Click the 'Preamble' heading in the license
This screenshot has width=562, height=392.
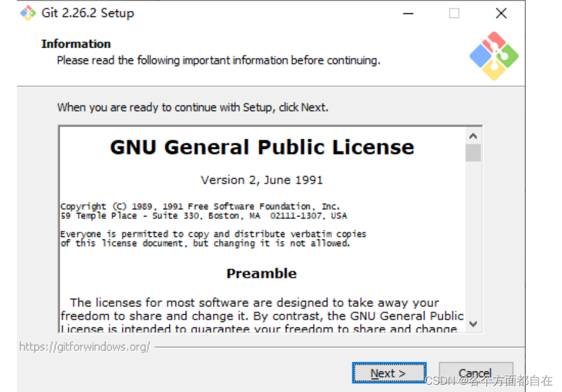pos(262,273)
